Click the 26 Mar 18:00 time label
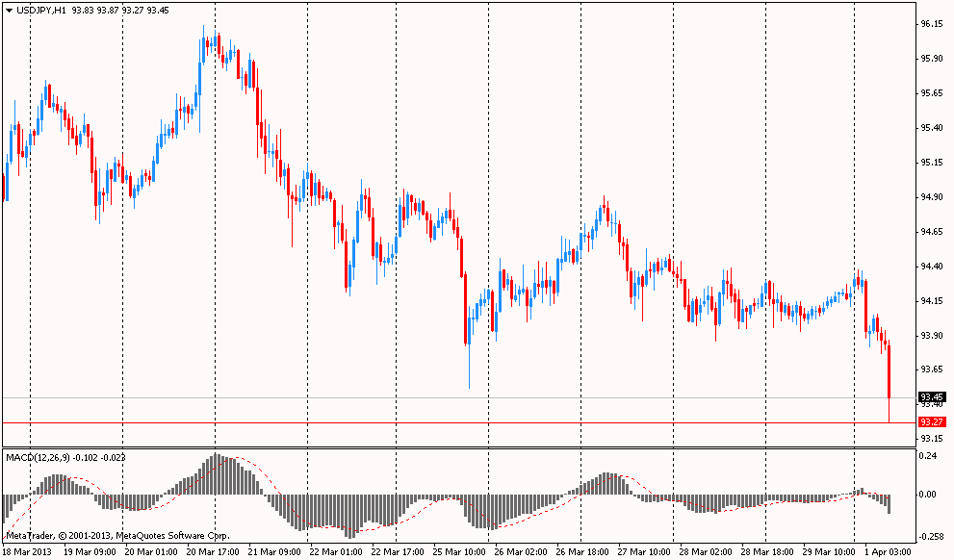Viewport: 954px width, 560px height. 582,552
